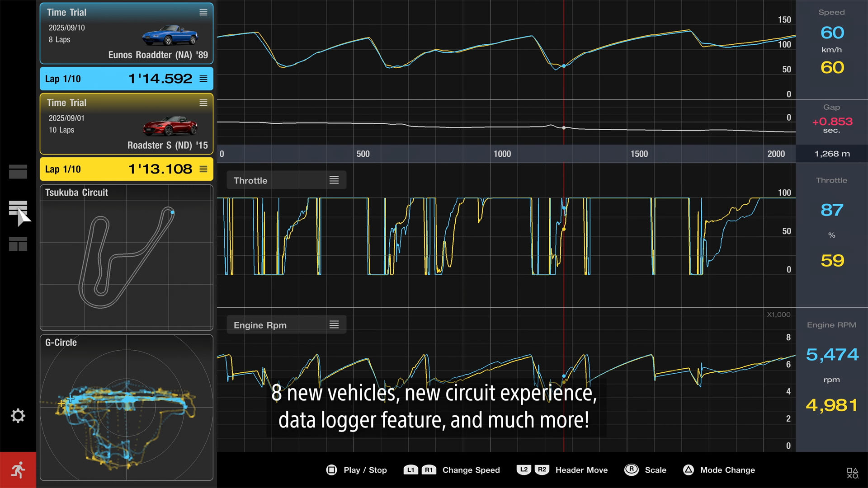Click the 1000 mark on distance ruler
This screenshot has height=488, width=868.
click(x=502, y=154)
